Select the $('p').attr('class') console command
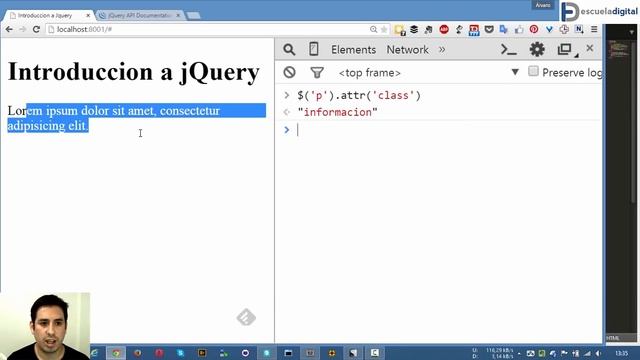 point(359,96)
